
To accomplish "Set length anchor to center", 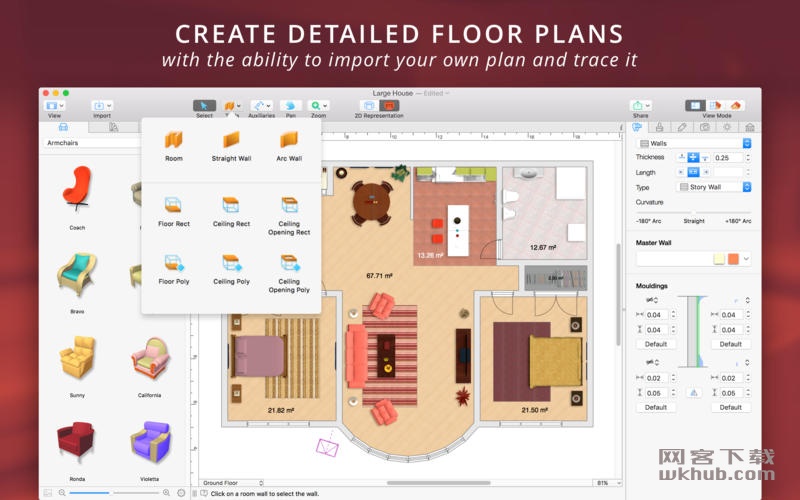I will tap(693, 172).
